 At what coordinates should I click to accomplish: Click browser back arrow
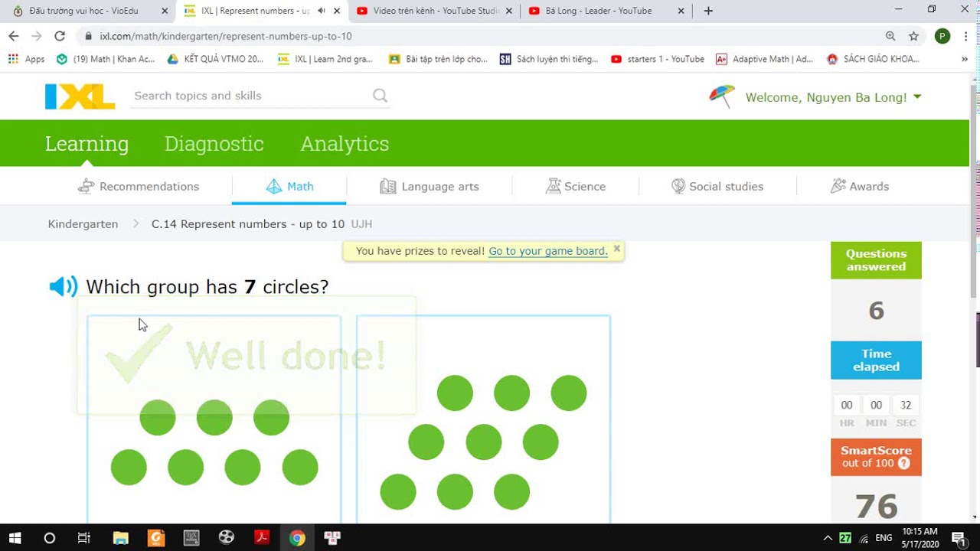click(x=13, y=36)
